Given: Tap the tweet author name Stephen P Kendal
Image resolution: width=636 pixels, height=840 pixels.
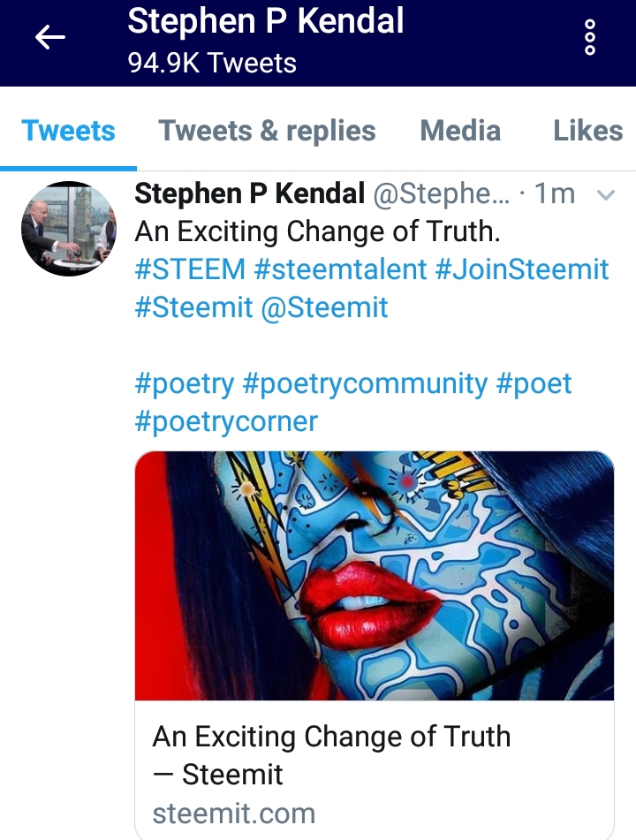Looking at the screenshot, I should pos(250,193).
